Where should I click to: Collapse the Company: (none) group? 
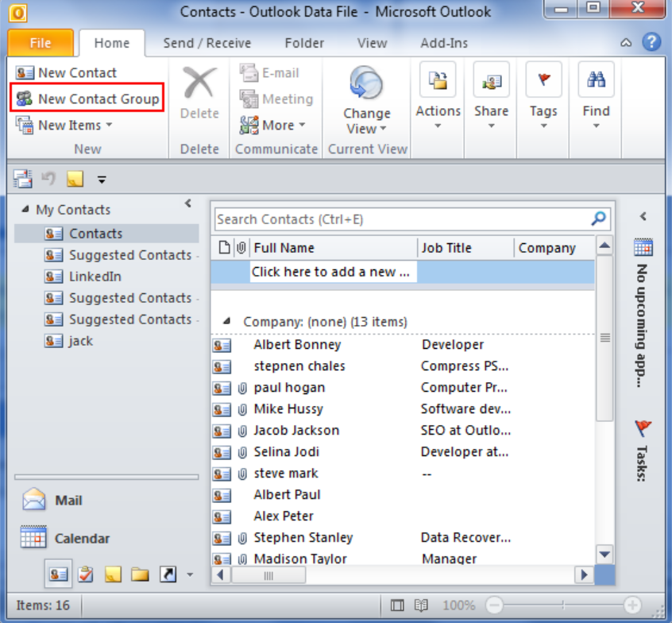226,321
